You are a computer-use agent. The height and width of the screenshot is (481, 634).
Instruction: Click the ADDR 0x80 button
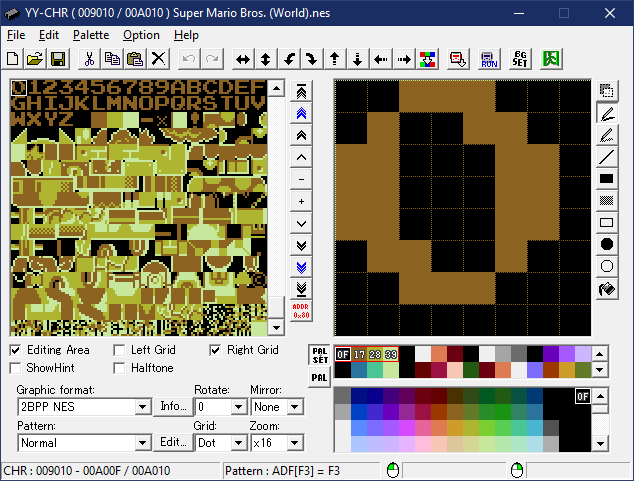[x=301, y=311]
